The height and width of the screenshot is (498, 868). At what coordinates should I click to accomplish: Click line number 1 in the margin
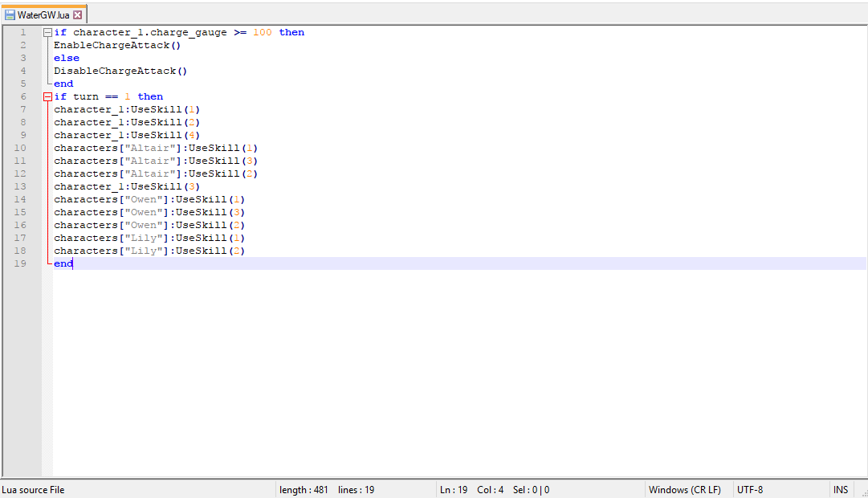pos(22,32)
